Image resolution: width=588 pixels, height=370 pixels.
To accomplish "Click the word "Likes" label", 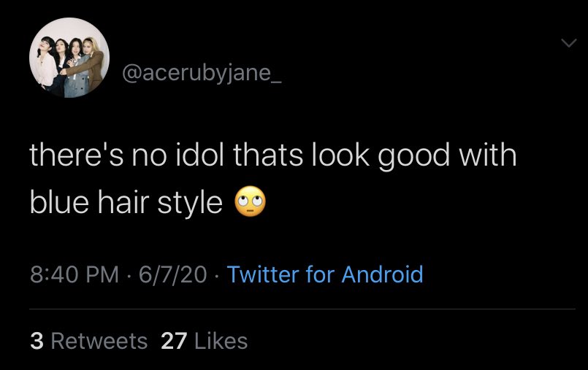I will pos(221,341).
